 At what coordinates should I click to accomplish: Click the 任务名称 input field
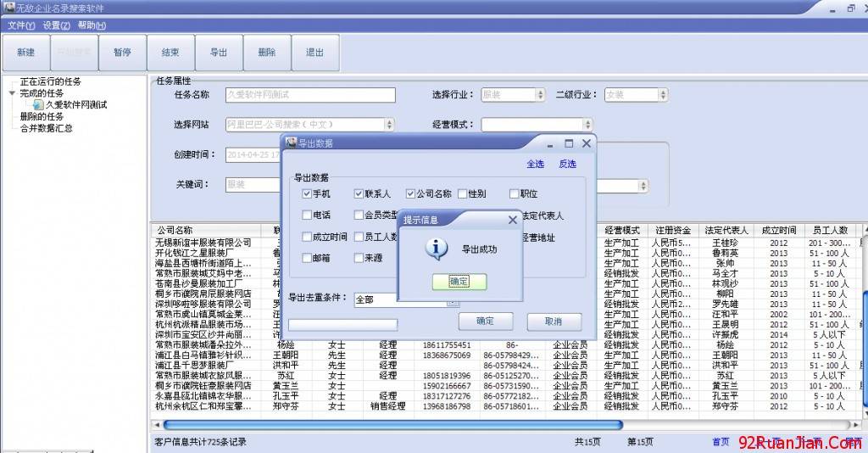[x=310, y=95]
